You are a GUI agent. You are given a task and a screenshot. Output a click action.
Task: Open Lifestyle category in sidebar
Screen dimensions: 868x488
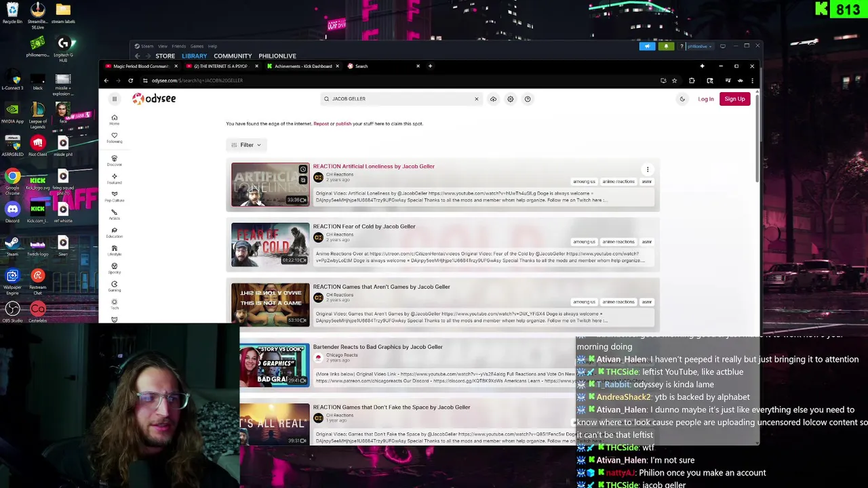[114, 250]
